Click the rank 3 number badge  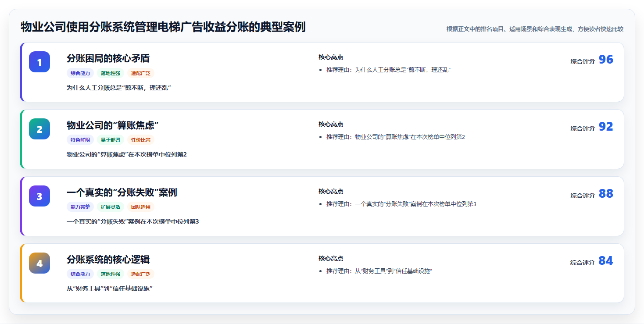coord(39,196)
